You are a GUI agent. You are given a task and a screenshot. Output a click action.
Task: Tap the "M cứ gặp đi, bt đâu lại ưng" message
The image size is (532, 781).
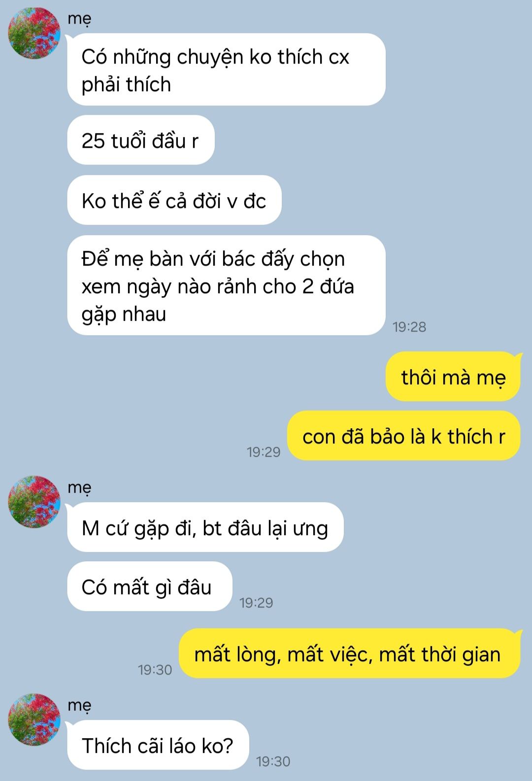[x=205, y=527]
